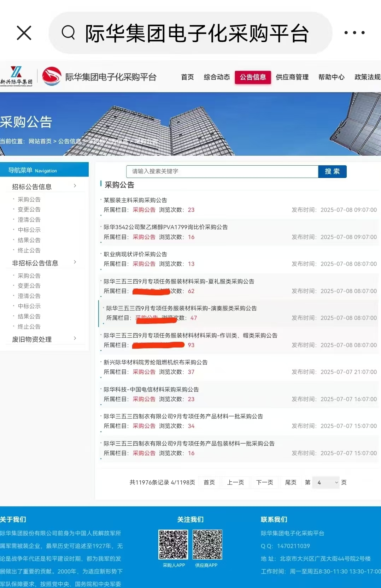Image resolution: width=381 pixels, height=588 pixels.
Task: Open 中标公示 under 非招标公告信息
Action: tap(29, 306)
